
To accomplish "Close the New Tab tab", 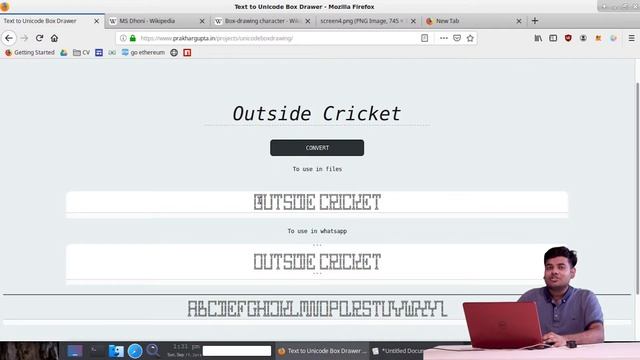I will pyautogui.click(x=519, y=21).
